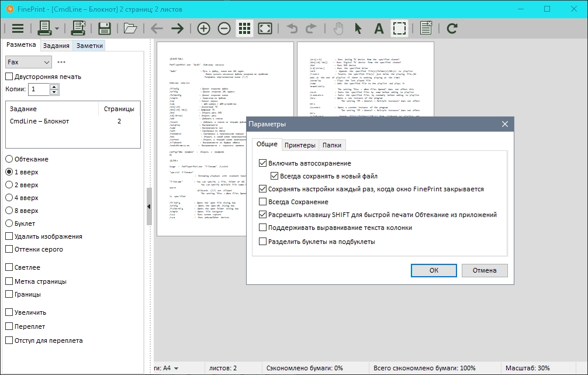588x375 pixels.
Task: Click the delete print job icon
Action: click(78, 29)
